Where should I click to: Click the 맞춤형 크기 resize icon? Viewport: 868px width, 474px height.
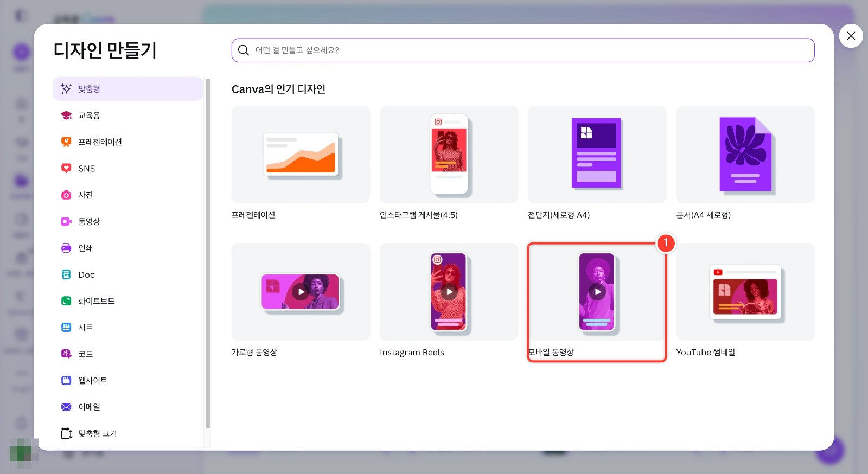pyautogui.click(x=66, y=433)
